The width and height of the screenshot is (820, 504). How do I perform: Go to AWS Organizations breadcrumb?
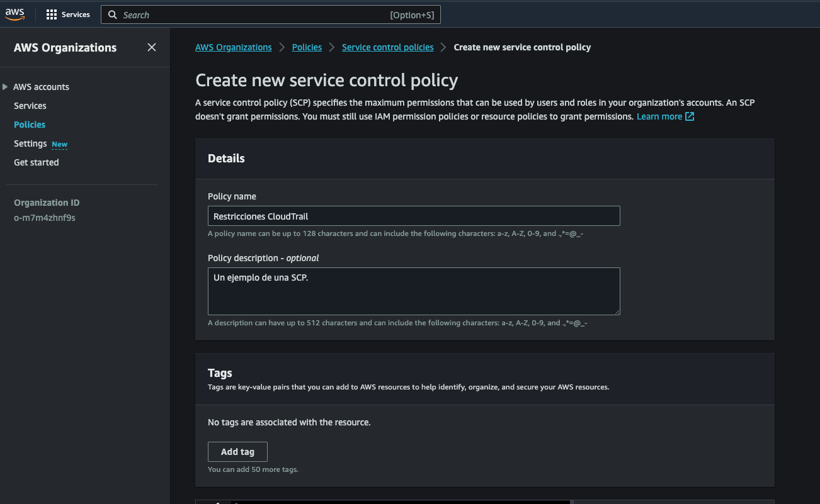coord(234,47)
